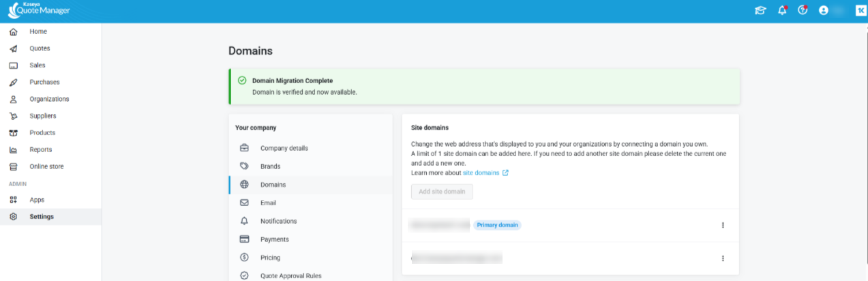The height and width of the screenshot is (281, 868).
Task: Open the user account profile icon
Action: [x=824, y=10]
